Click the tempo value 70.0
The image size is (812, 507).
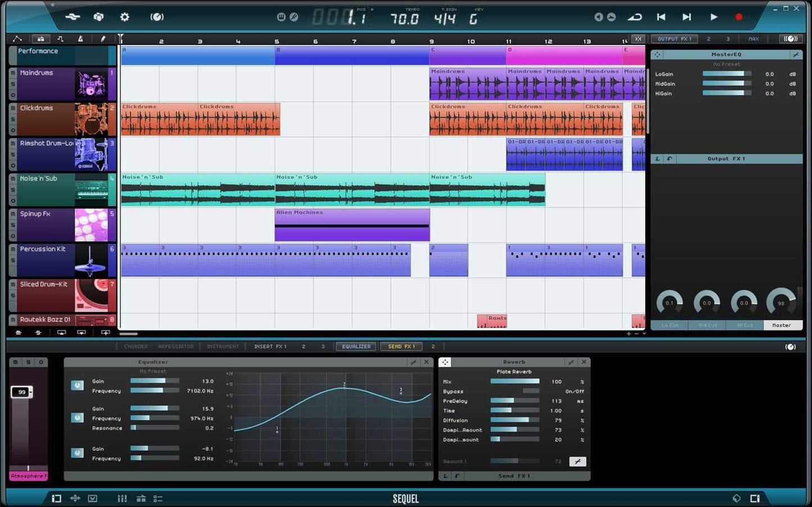point(405,19)
